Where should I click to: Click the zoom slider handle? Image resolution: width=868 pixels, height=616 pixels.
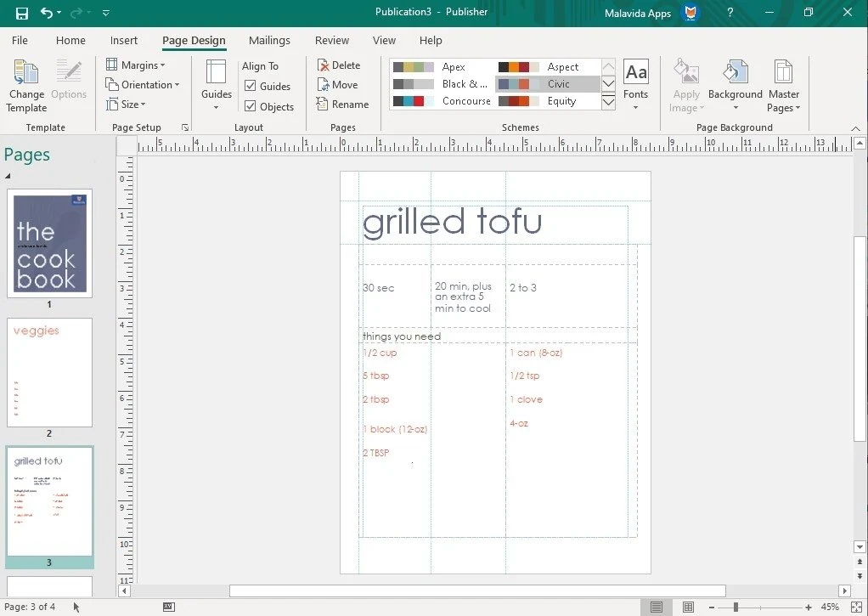tap(736, 608)
